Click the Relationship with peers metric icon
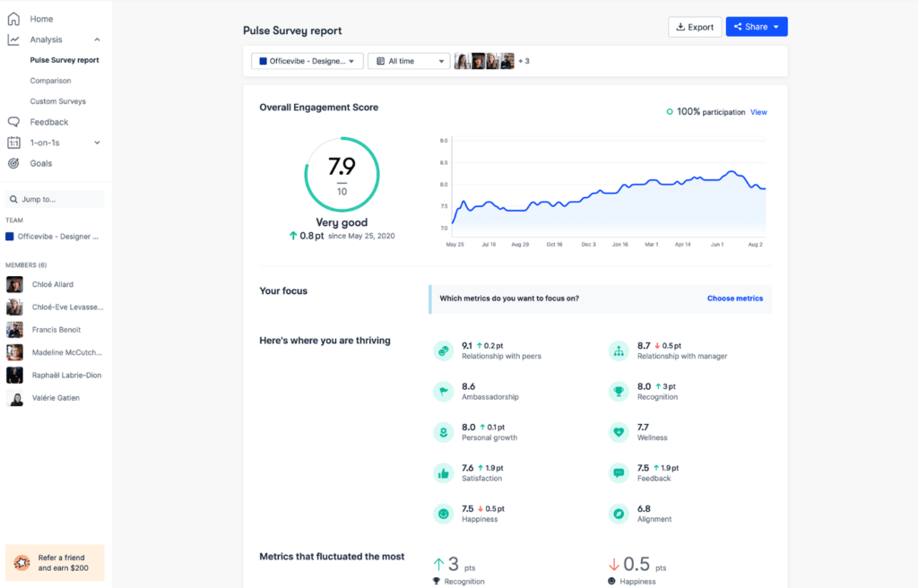 pyautogui.click(x=442, y=350)
